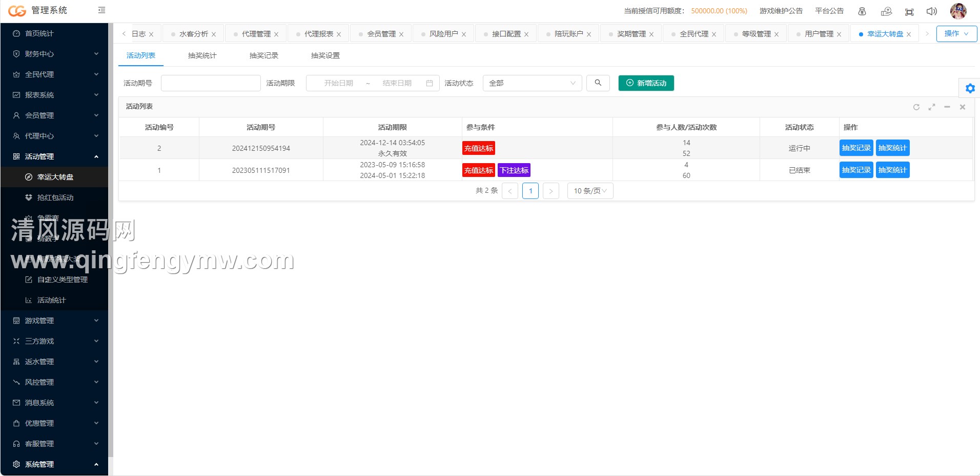Open the 活动状态 dropdown

(x=532, y=83)
